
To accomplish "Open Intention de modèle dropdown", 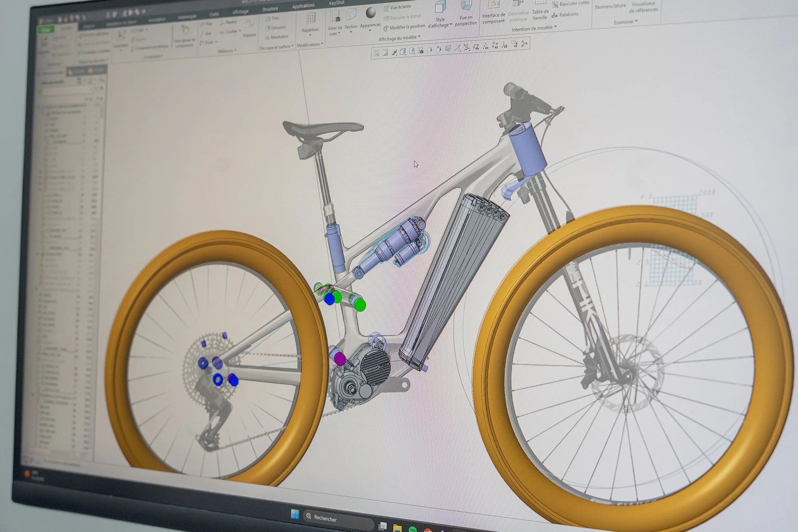I will click(534, 29).
